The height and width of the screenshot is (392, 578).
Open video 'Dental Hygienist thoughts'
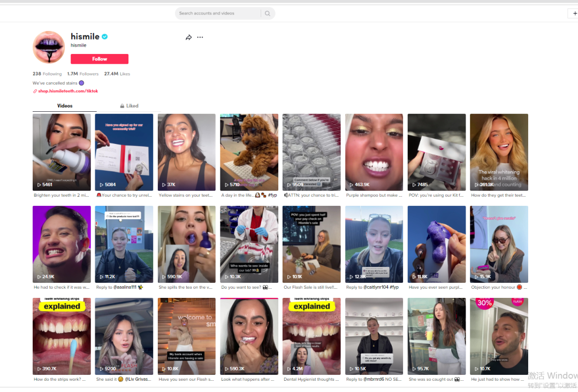tap(311, 336)
